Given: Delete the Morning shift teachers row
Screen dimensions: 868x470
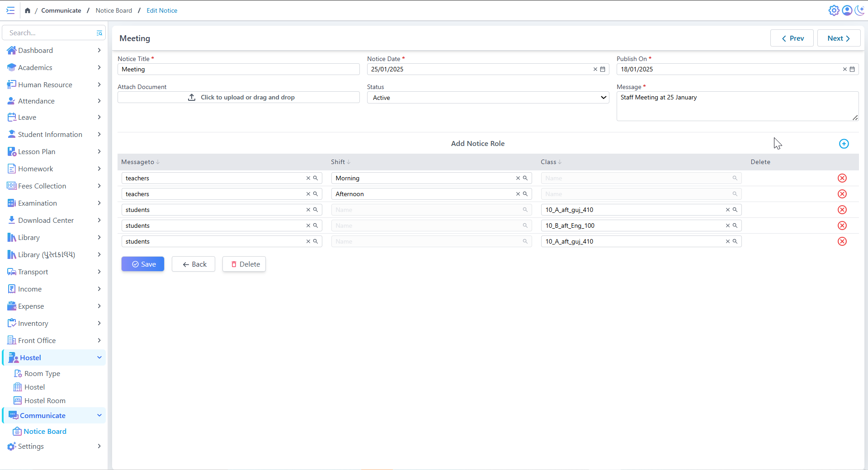Looking at the screenshot, I should (x=842, y=178).
